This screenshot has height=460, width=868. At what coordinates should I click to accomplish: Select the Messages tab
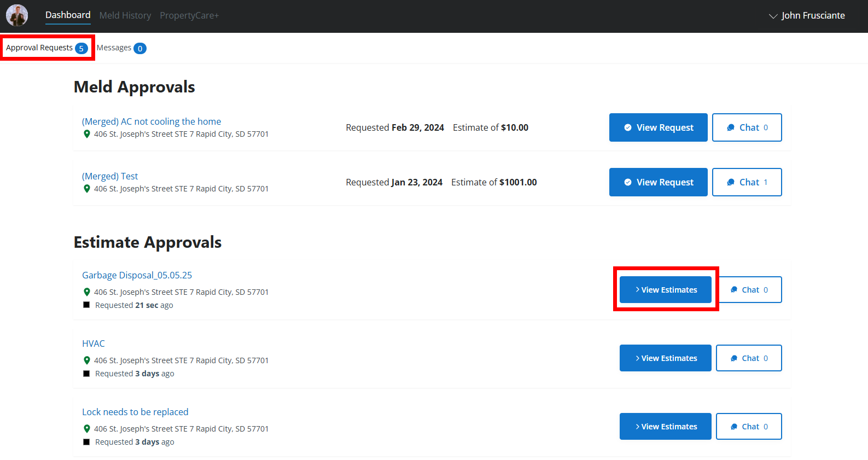(x=121, y=48)
